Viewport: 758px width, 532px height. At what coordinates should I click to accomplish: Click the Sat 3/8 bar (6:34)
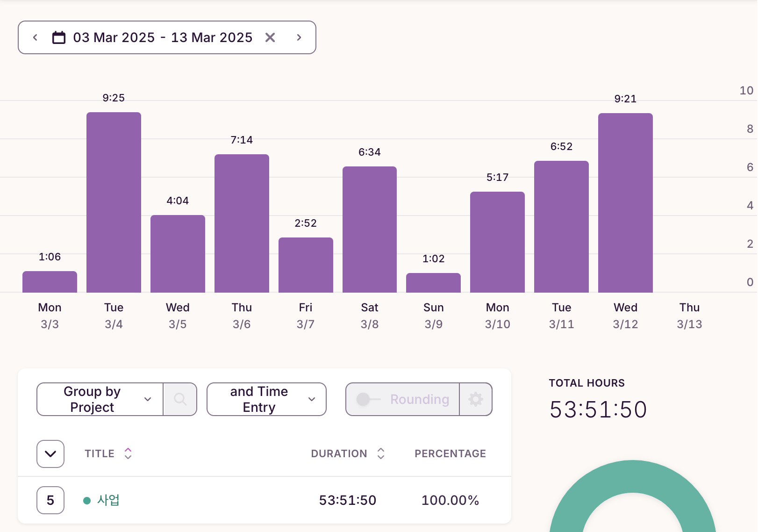(370, 230)
